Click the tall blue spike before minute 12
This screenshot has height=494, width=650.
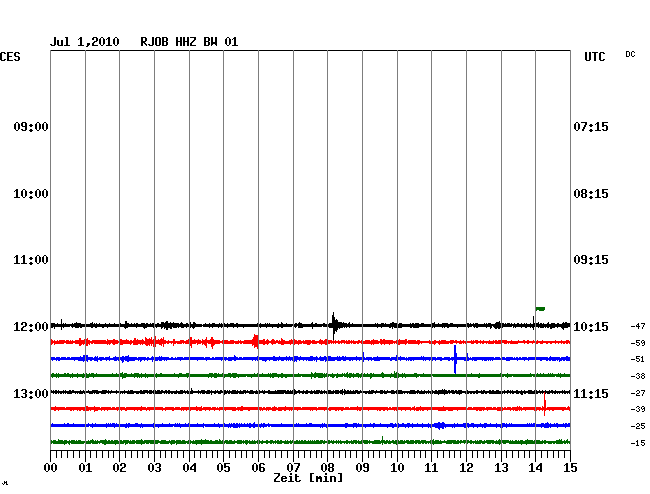click(x=455, y=359)
